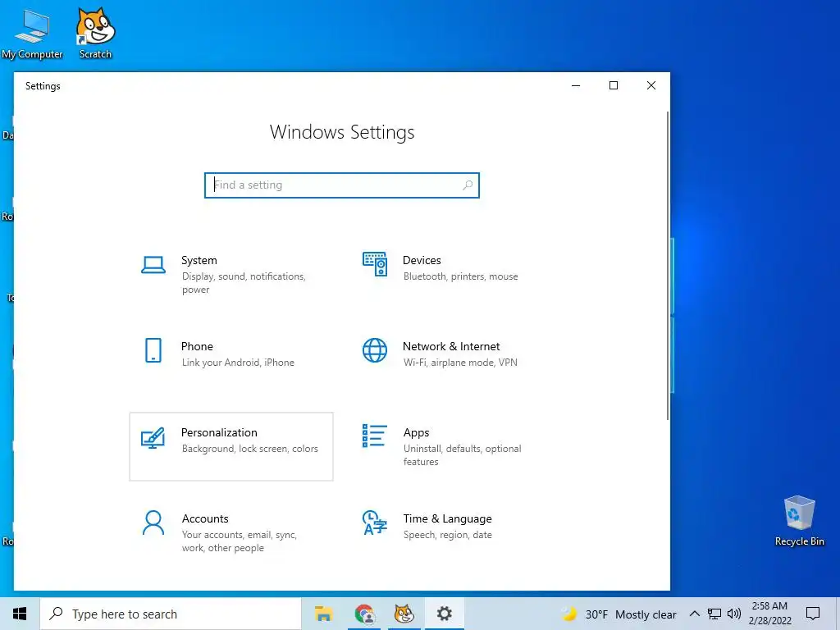Open the Windows Start menu
The width and height of the screenshot is (840, 630).
click(20, 614)
